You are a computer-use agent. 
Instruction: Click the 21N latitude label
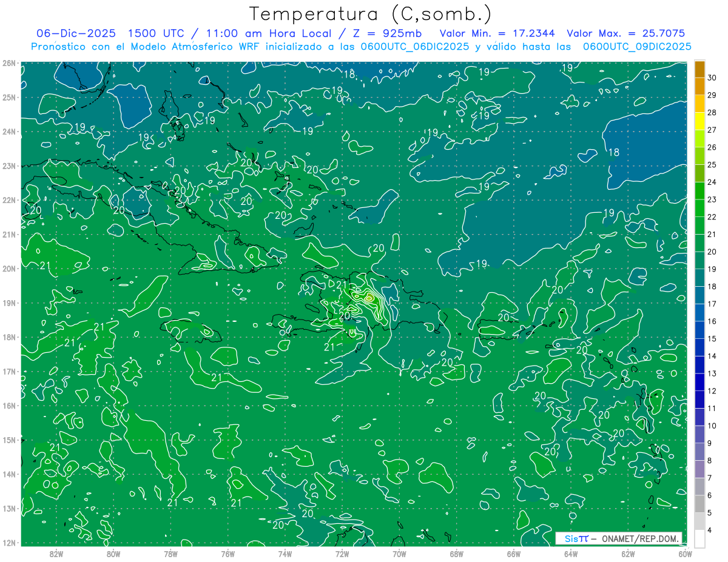pyautogui.click(x=9, y=234)
